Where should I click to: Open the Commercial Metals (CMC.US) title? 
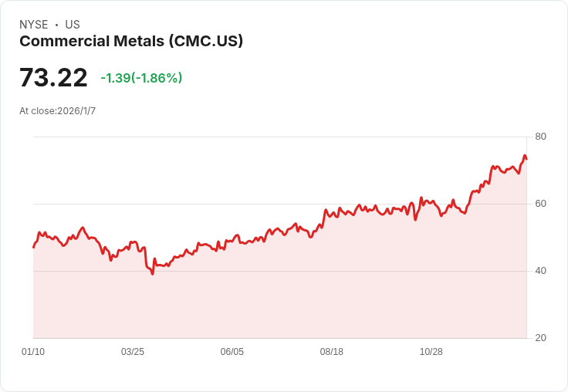(x=131, y=41)
